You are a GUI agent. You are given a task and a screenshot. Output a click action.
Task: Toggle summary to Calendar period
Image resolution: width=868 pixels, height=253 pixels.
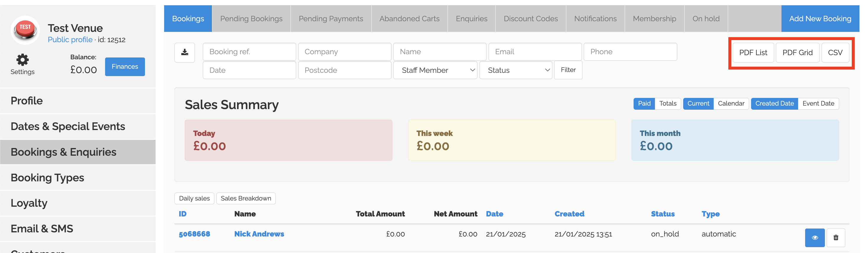[x=730, y=103]
